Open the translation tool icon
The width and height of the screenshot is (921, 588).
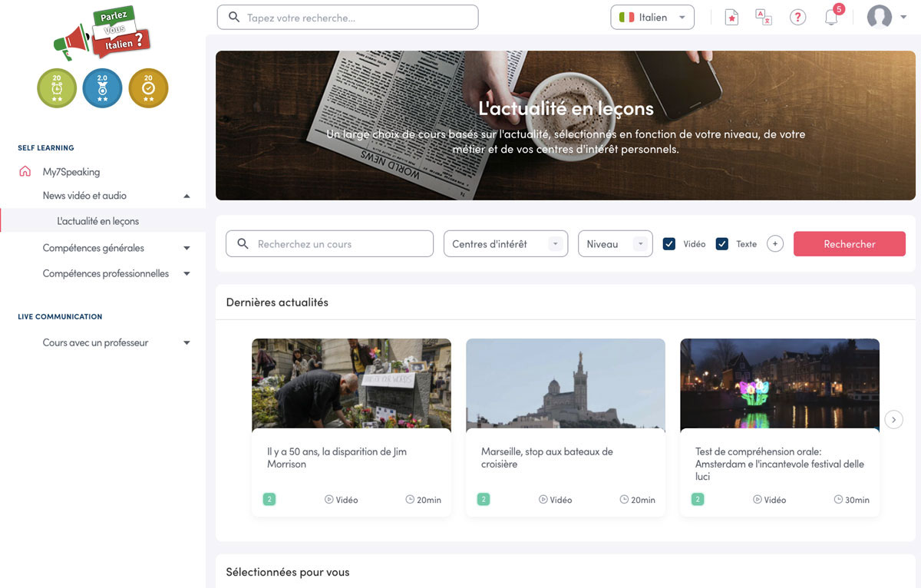tap(764, 18)
